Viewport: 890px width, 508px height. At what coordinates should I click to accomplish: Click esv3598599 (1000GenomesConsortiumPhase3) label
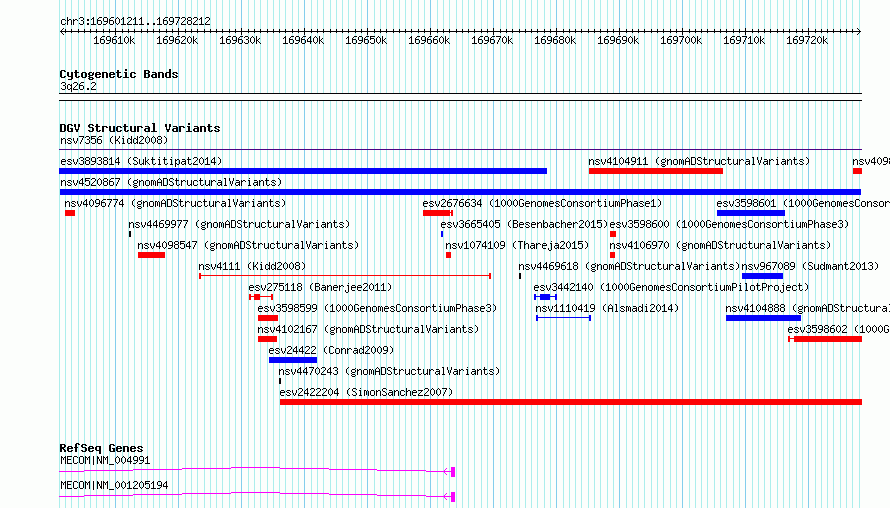pyautogui.click(x=377, y=308)
